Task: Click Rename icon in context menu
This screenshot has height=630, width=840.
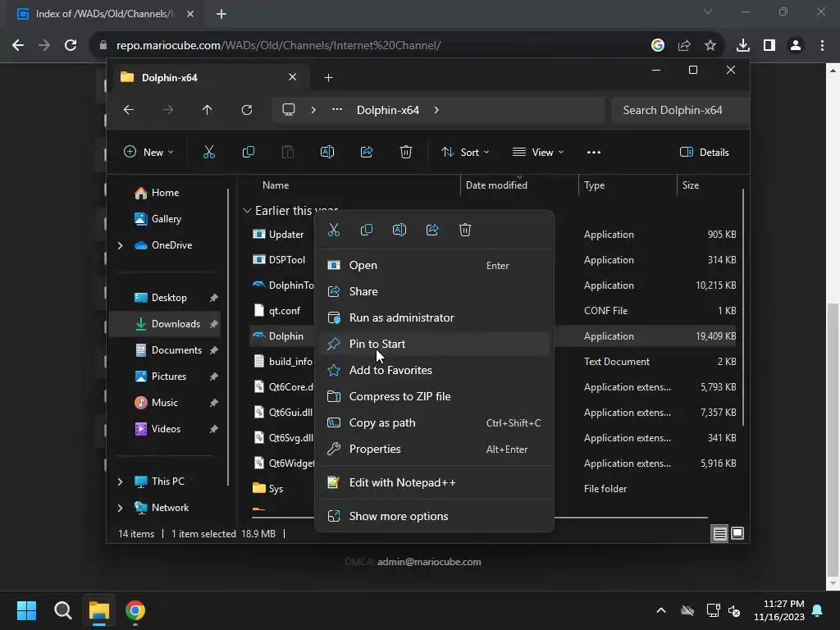Action: coord(399,230)
